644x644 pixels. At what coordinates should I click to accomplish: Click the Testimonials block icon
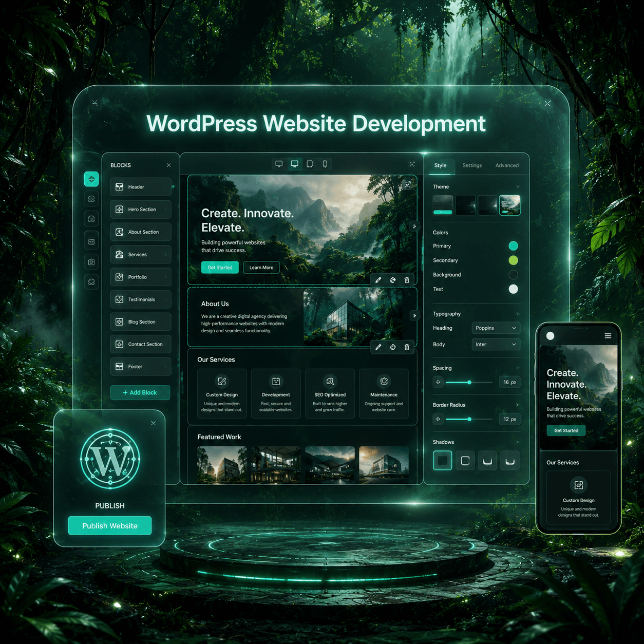click(119, 299)
